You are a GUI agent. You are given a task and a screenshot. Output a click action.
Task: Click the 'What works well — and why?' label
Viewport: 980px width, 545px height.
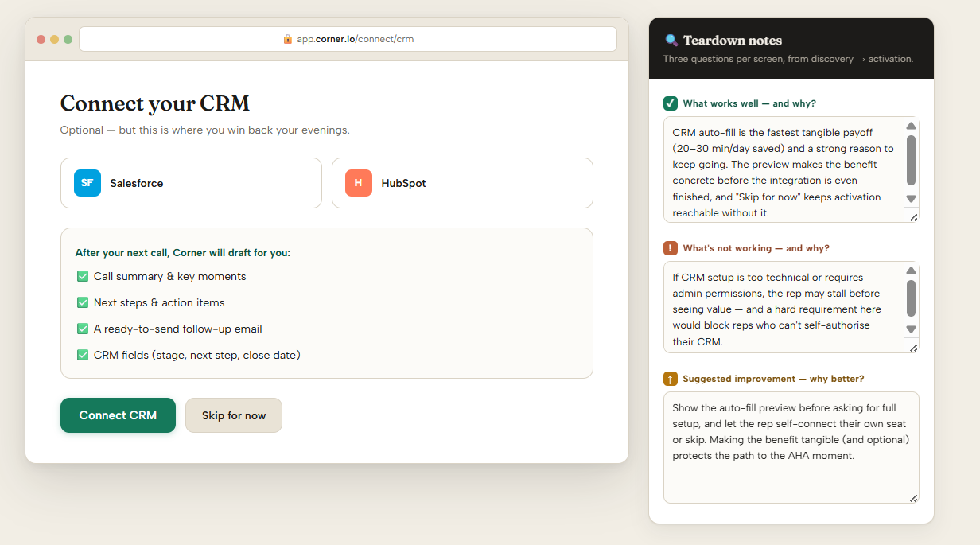click(749, 103)
